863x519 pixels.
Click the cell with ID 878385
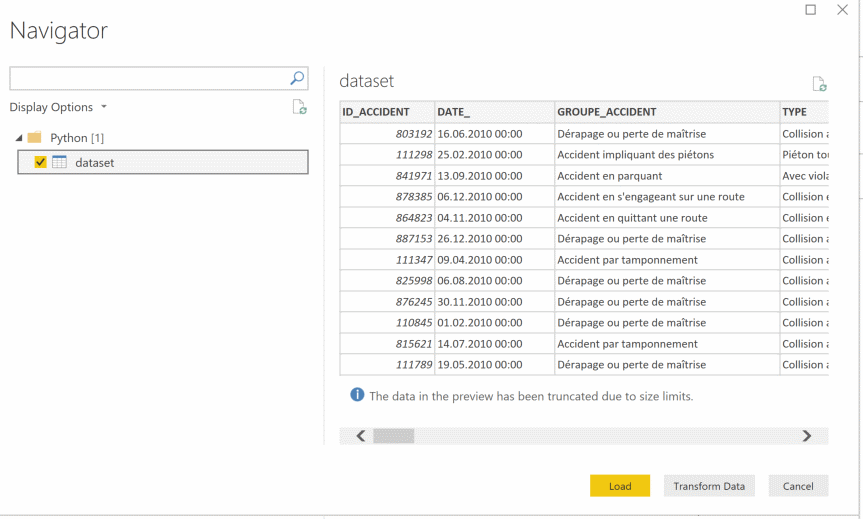tap(387, 196)
